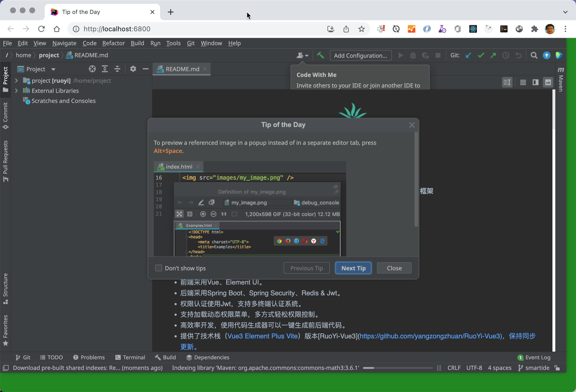Click Collapse All icon in Project panel

pos(117,69)
